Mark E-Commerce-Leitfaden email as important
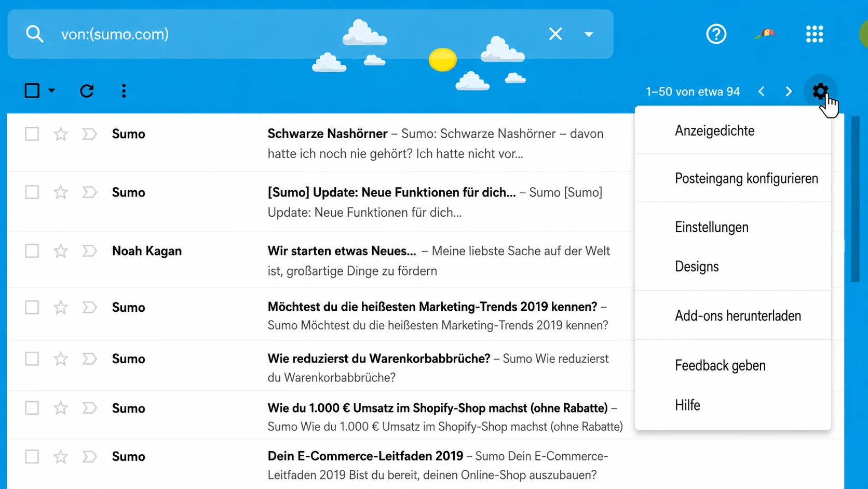868x489 pixels. pos(89,457)
